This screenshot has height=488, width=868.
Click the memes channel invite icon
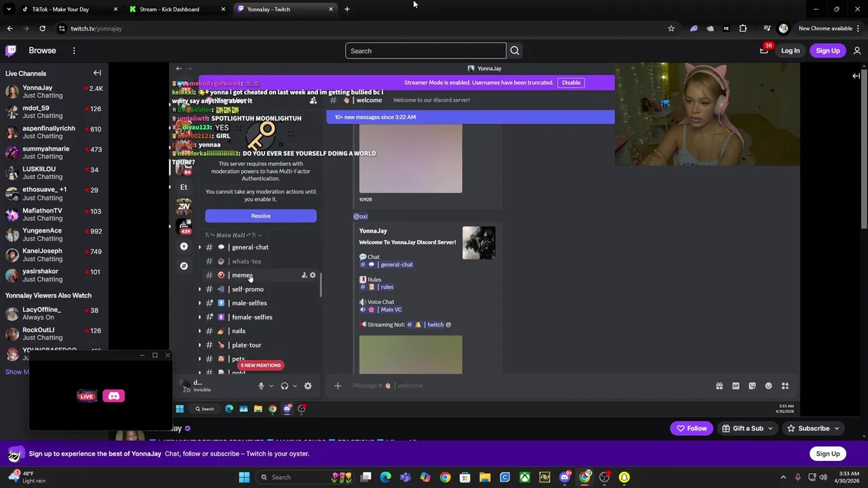tap(304, 275)
